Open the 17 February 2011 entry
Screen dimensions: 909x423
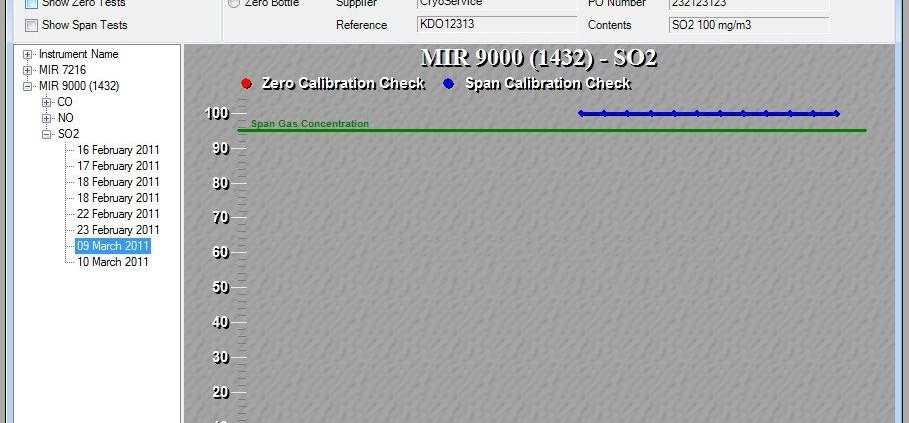[118, 166]
